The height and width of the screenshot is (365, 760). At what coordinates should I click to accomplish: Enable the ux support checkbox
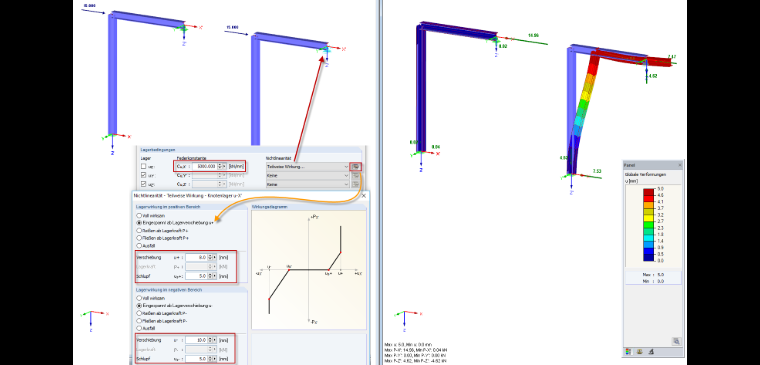[x=143, y=166]
